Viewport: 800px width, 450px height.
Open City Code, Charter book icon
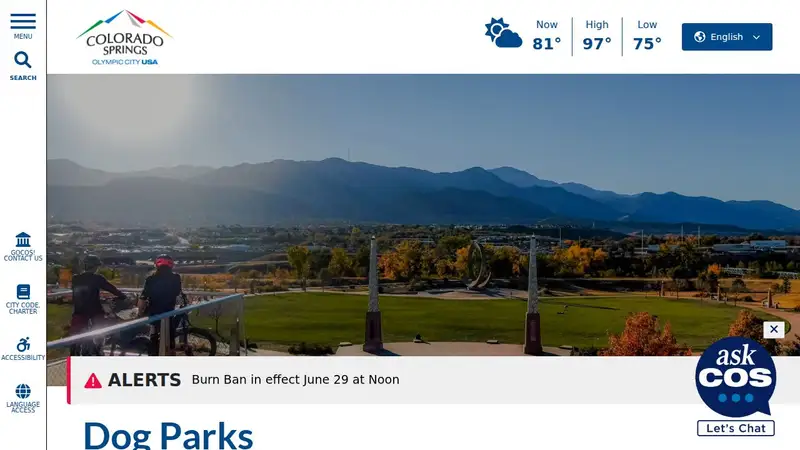pyautogui.click(x=23, y=292)
